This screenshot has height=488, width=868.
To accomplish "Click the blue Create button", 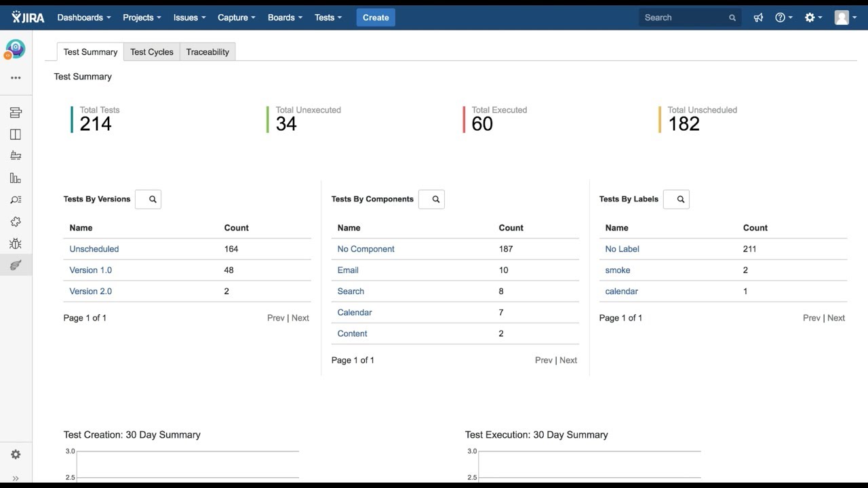I will click(376, 18).
